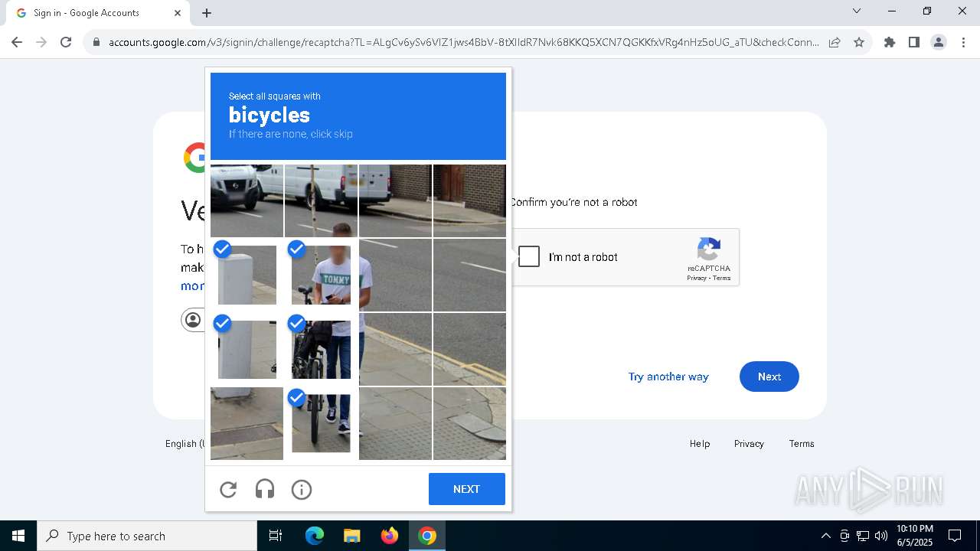The height and width of the screenshot is (551, 980).
Task: Open tab search dropdown arrow
Action: [857, 11]
